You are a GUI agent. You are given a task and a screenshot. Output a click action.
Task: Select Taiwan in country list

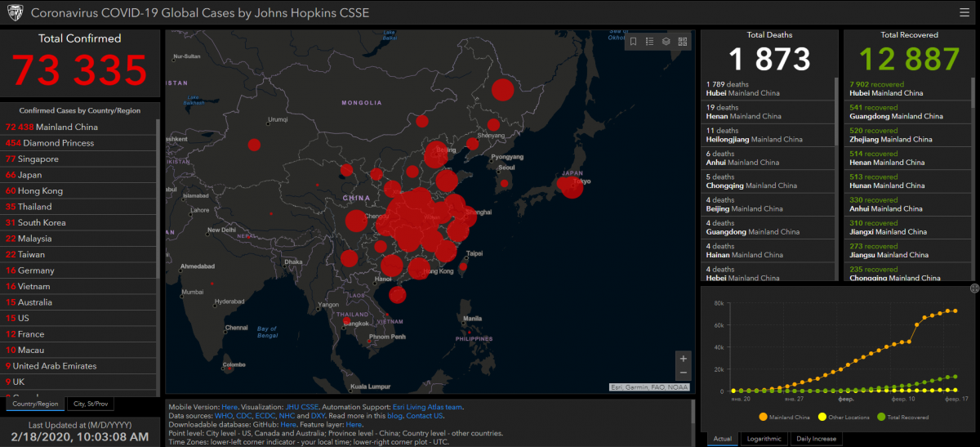coord(79,254)
